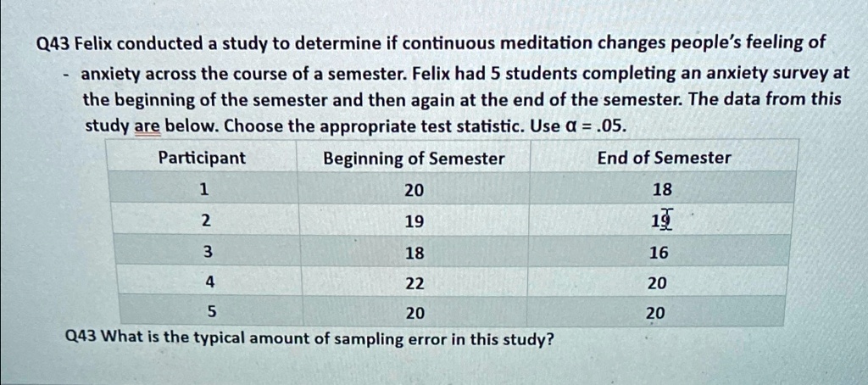
Task: Select participant 5 cell in table
Action: pos(211,312)
